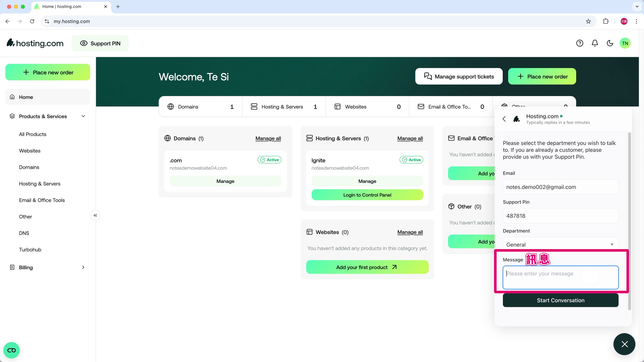Expand the Billing section
Screen dimensions: 644x362
pos(83,267)
